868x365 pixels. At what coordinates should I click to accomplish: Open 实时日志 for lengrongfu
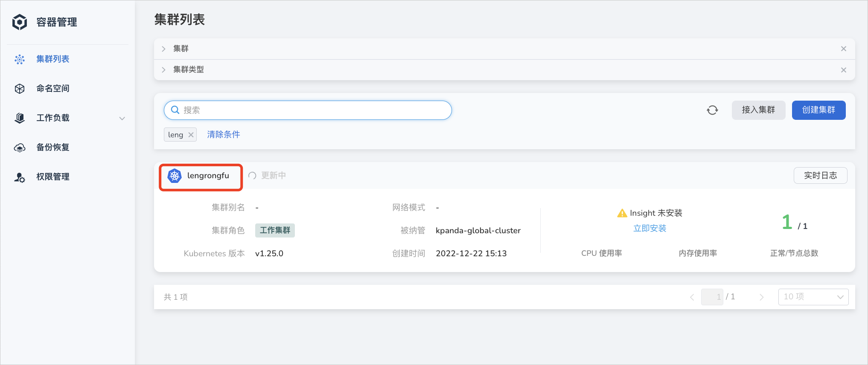click(x=820, y=176)
